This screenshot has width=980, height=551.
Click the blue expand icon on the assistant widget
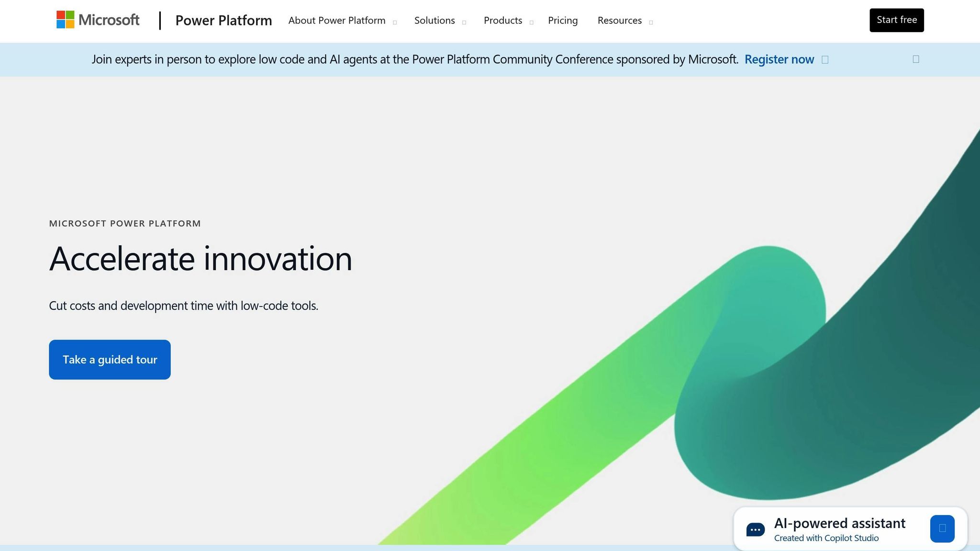[942, 529]
